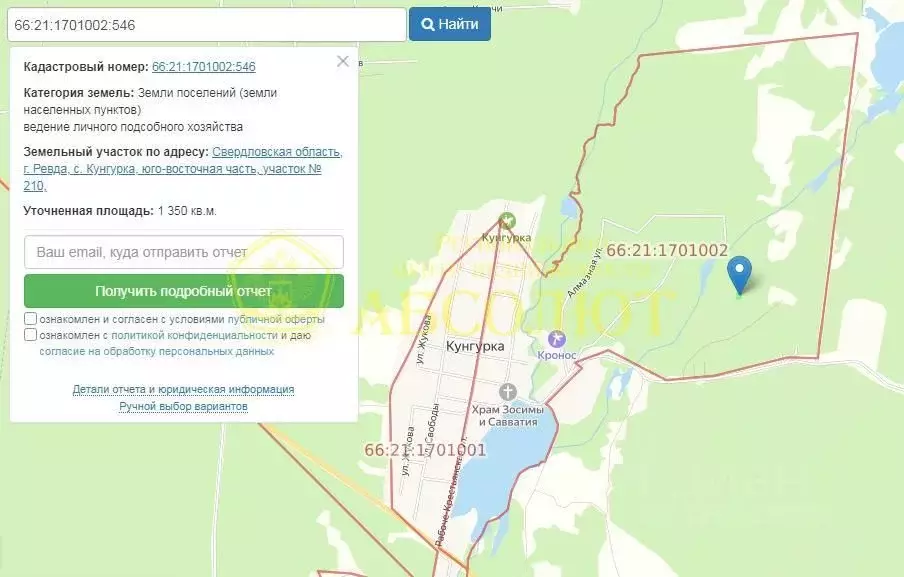Screen dimensions: 904x577
Task: Open the Свердловская область address link
Action: [277, 152]
